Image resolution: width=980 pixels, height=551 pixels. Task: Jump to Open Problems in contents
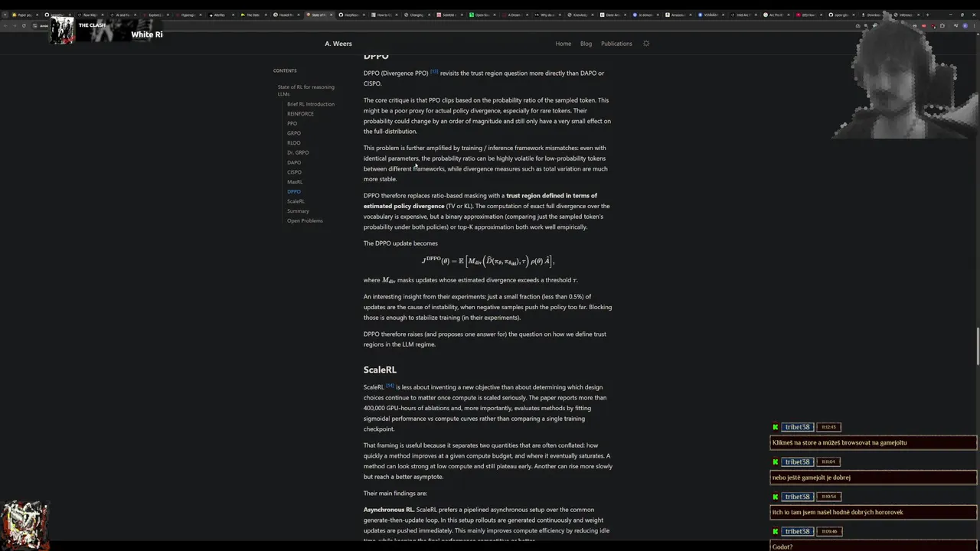305,220
